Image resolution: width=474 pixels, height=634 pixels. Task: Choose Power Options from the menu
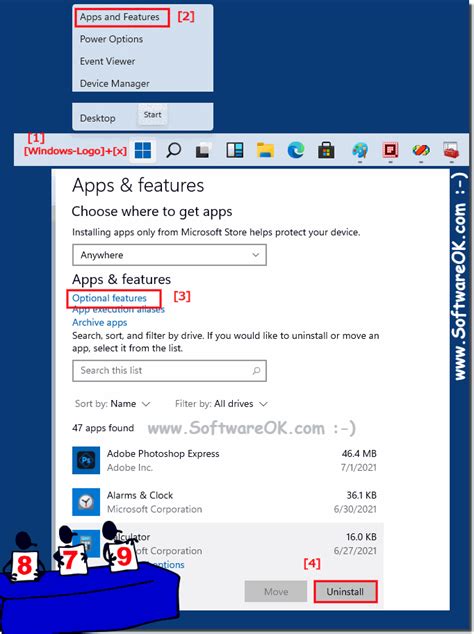tap(111, 39)
